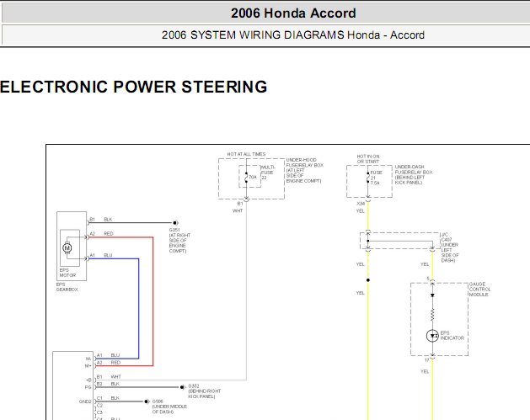Click BLK wire label at GND2 pin C1

click(x=115, y=398)
